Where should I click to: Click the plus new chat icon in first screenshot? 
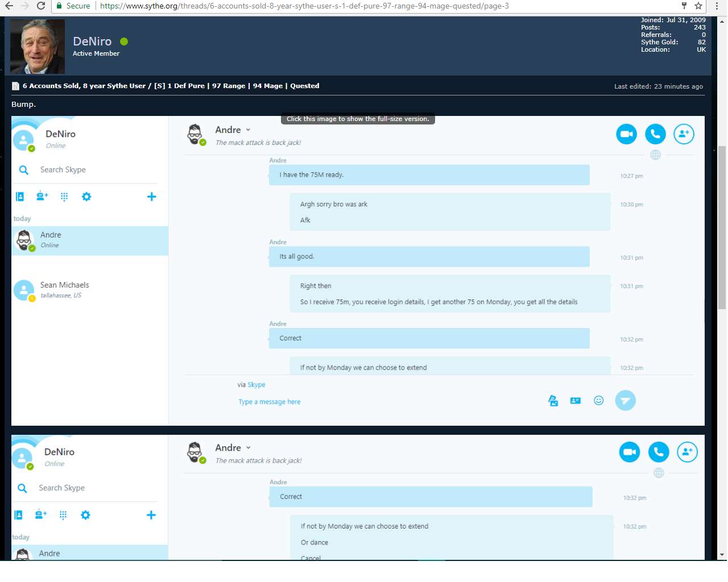152,197
